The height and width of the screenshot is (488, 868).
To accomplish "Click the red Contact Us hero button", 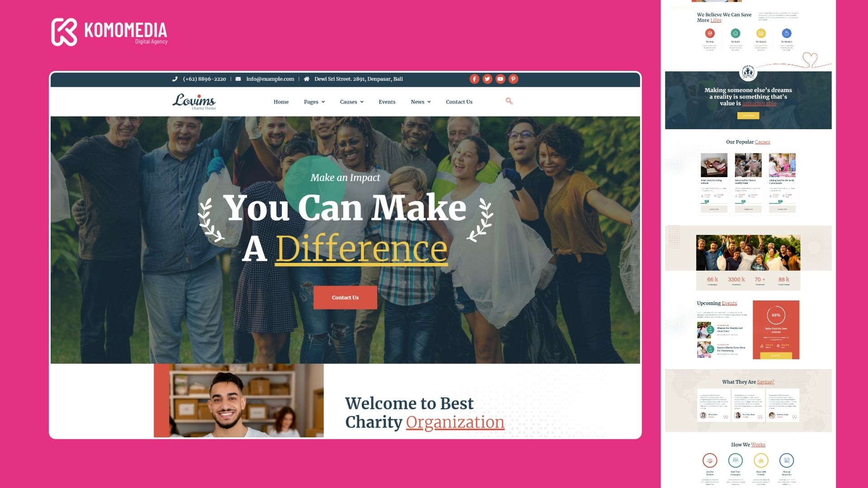I will click(345, 297).
